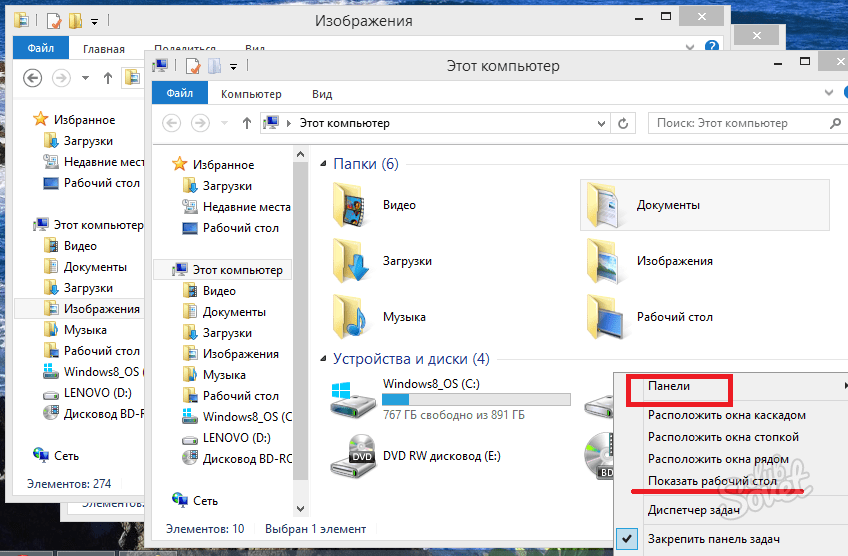This screenshot has height=556, width=848.
Task: Open recent locations dropdown in Этот компьютер window
Action: pos(224,123)
